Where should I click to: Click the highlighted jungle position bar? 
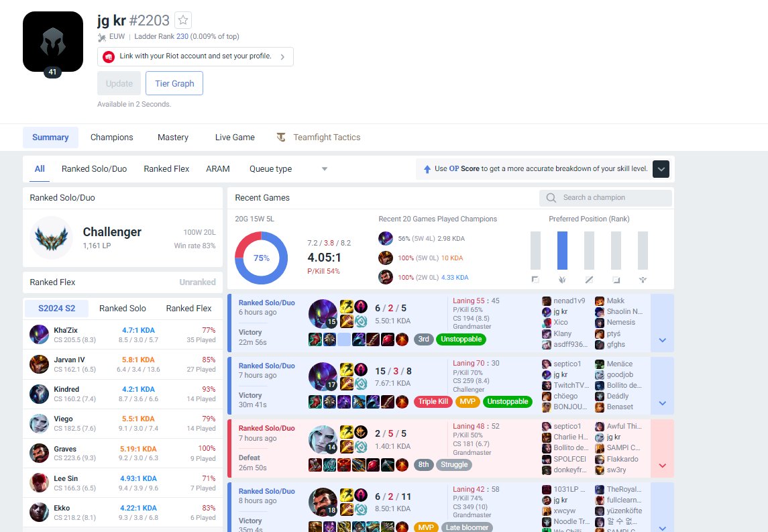(x=562, y=250)
